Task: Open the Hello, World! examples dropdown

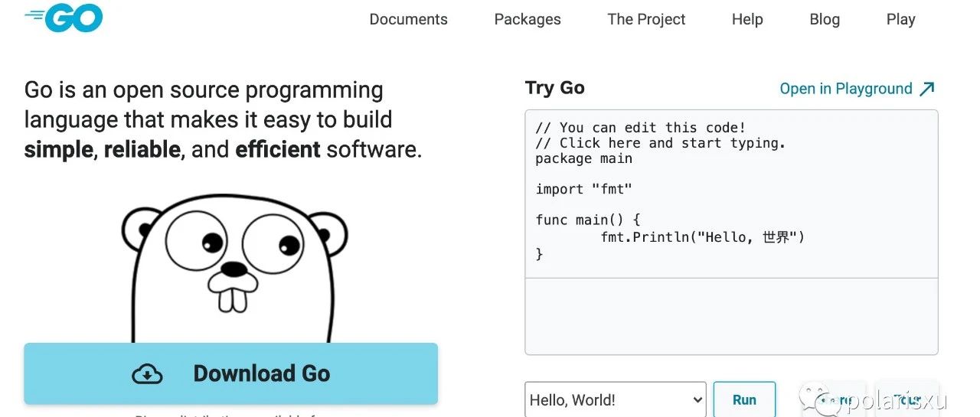Action: click(616, 399)
